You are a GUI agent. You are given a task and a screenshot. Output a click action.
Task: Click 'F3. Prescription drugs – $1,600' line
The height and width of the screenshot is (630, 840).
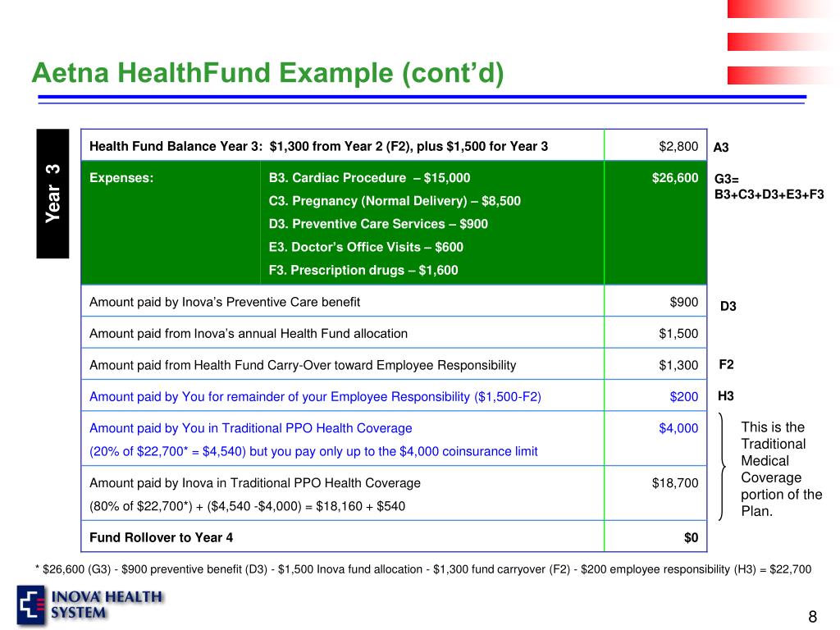363,270
